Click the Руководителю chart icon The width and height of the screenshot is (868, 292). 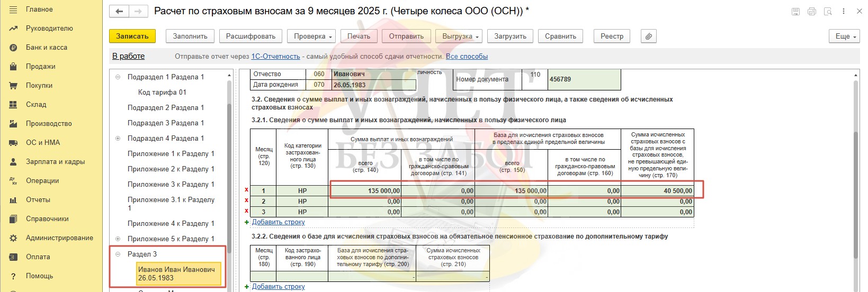pos(14,29)
